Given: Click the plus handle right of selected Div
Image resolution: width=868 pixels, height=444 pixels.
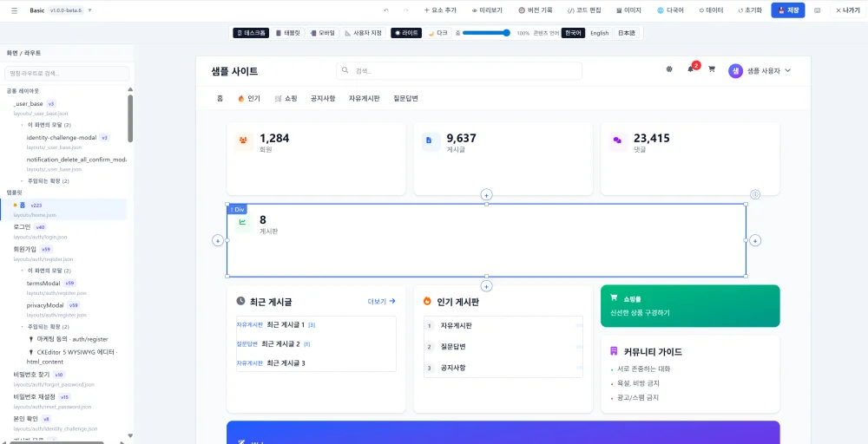Looking at the screenshot, I should [756, 240].
